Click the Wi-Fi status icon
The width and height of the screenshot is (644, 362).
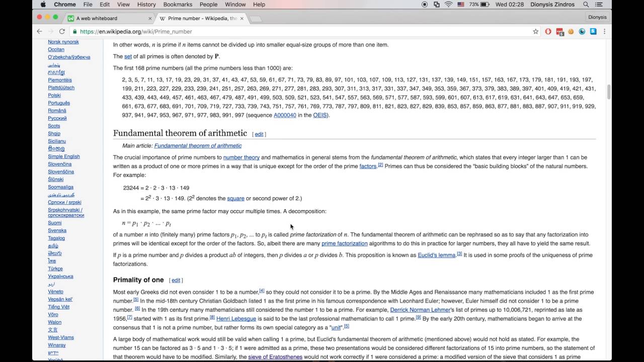click(448, 5)
